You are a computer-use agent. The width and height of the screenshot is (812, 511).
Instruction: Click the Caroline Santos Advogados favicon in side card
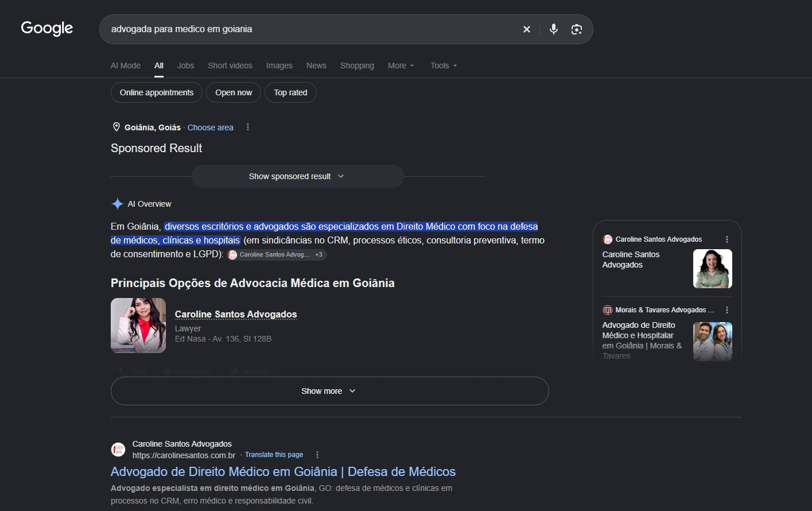pos(608,239)
